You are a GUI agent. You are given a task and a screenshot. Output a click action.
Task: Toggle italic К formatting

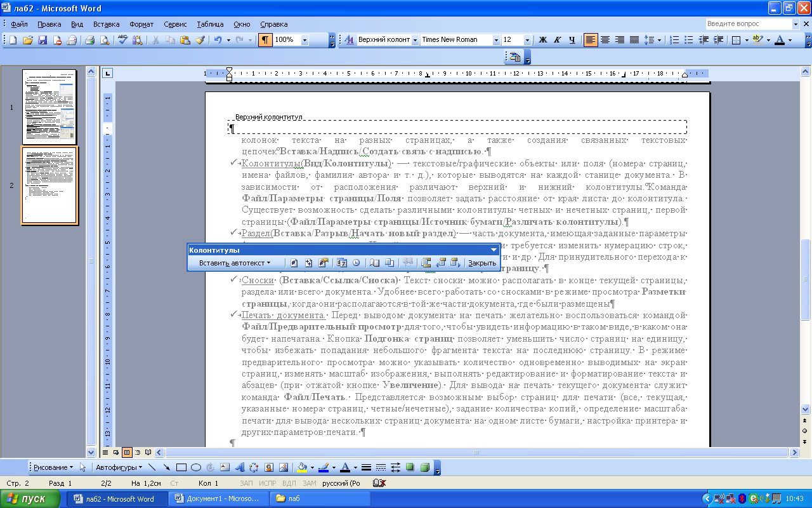(x=558, y=40)
